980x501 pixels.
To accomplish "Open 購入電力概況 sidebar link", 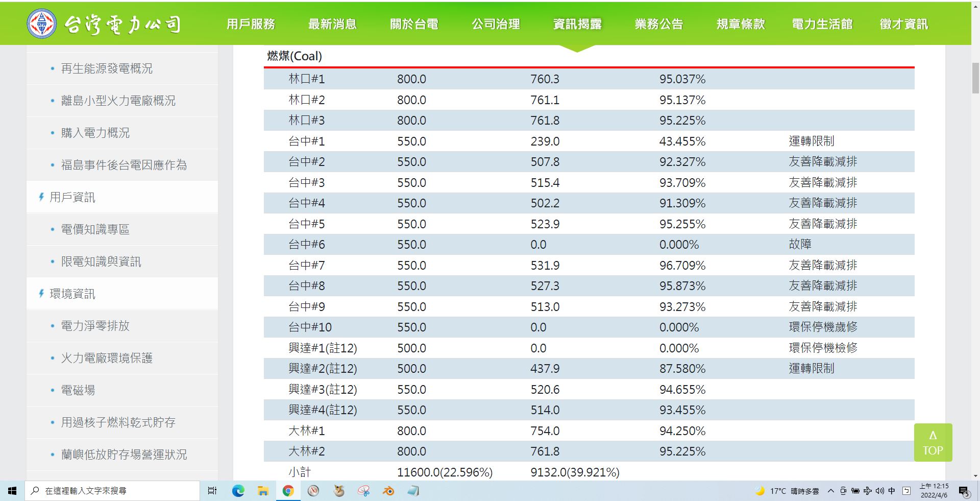I will point(95,133).
